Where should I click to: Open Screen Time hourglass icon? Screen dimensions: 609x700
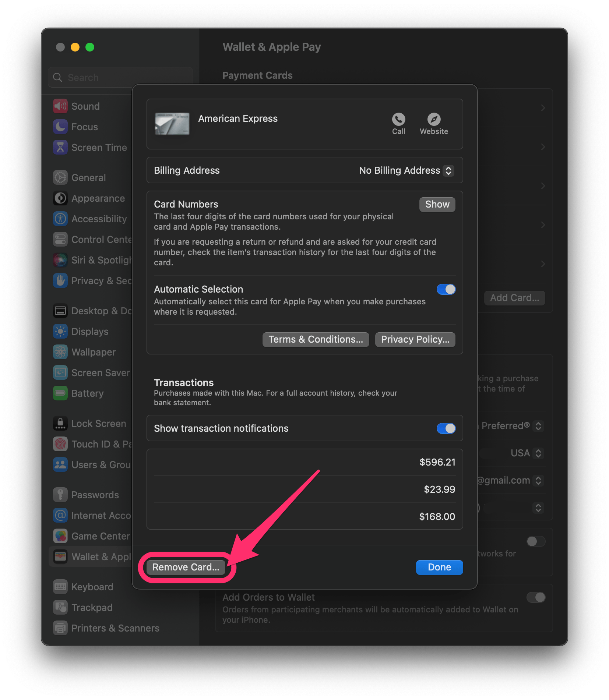coord(60,147)
